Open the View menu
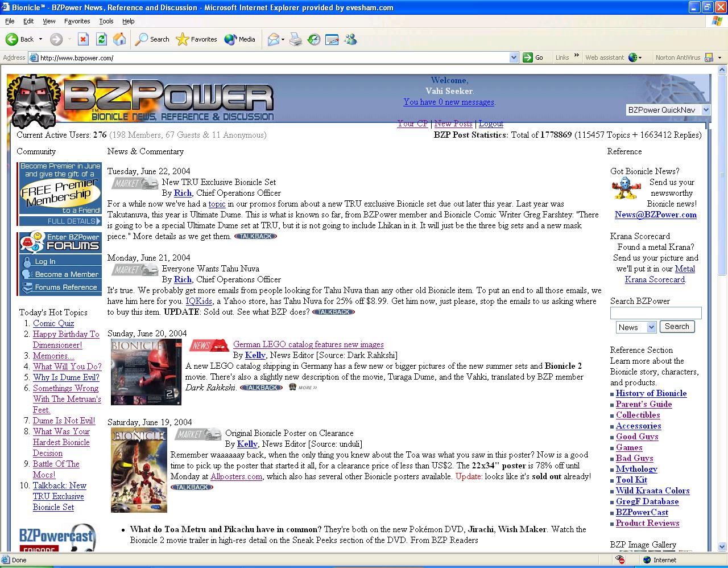Viewport: 728px width, 568px height. click(49, 21)
